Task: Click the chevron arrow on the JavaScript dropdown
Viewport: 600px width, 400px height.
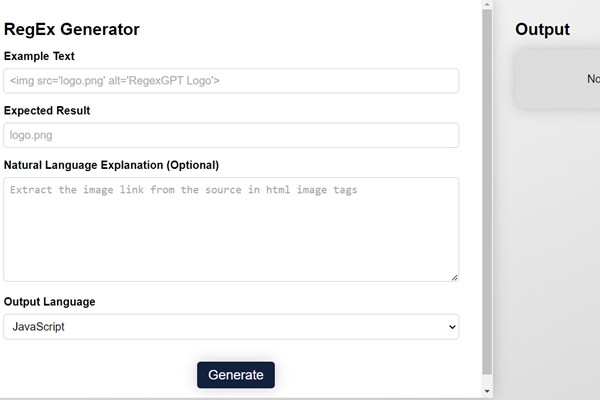Action: (x=452, y=327)
